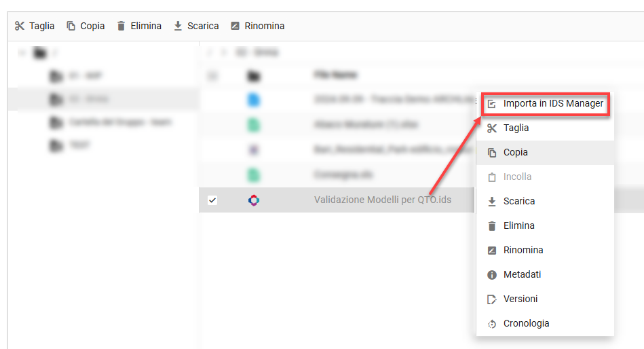Click the Taglia scissors icon in toolbar
Image resolution: width=644 pixels, height=349 pixels.
20,26
